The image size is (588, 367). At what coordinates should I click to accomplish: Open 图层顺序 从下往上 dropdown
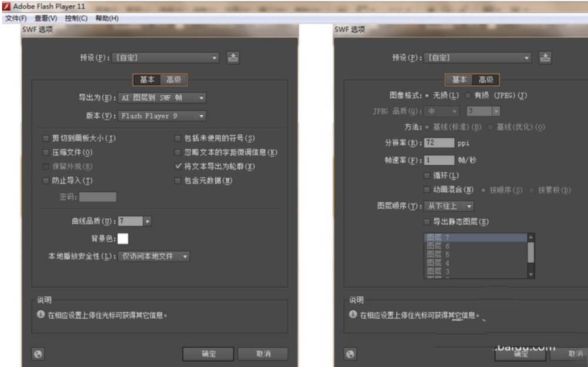(449, 206)
